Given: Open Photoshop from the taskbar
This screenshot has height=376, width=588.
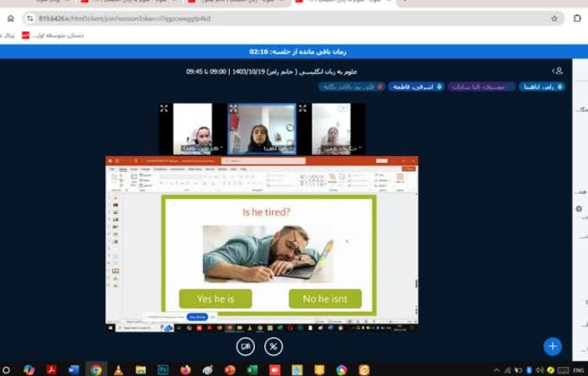Looking at the screenshot, I should [163, 370].
